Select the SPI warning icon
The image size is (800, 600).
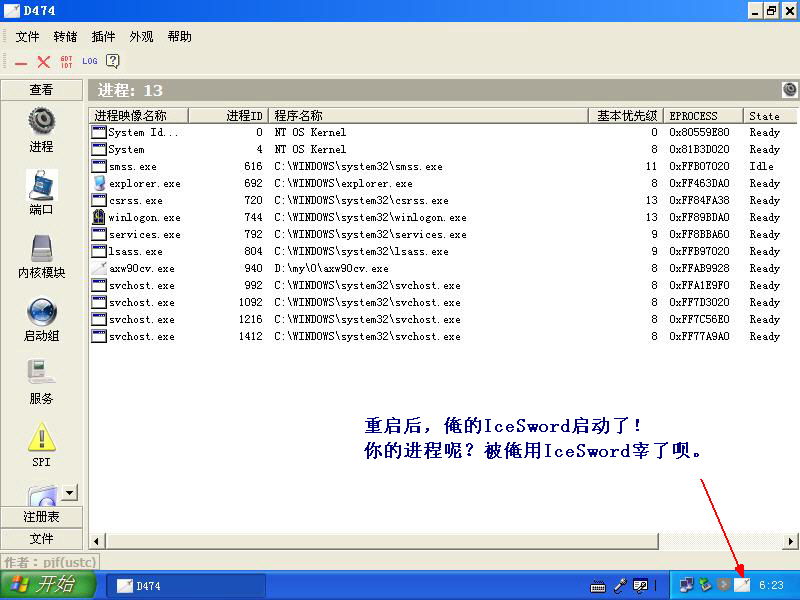pyautogui.click(x=41, y=437)
